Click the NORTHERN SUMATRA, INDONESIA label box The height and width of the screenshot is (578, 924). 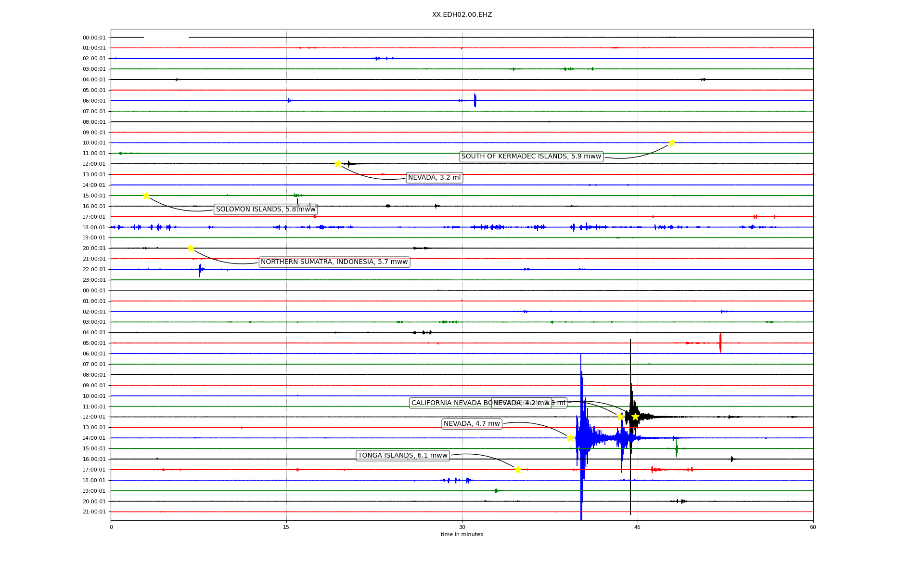[334, 262]
